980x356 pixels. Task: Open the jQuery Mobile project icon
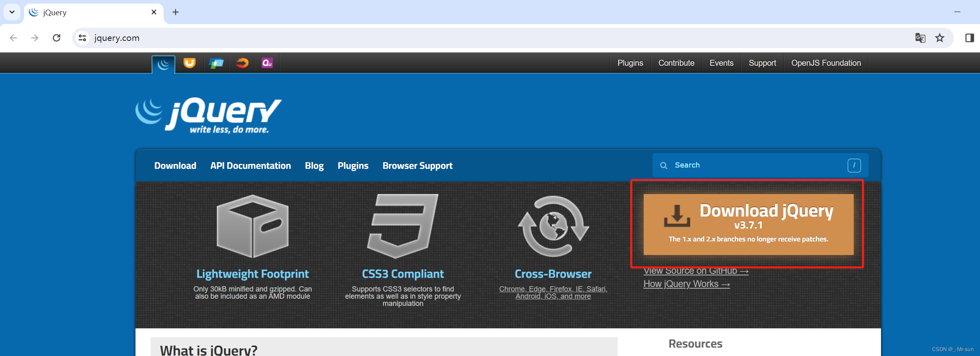pyautogui.click(x=216, y=63)
